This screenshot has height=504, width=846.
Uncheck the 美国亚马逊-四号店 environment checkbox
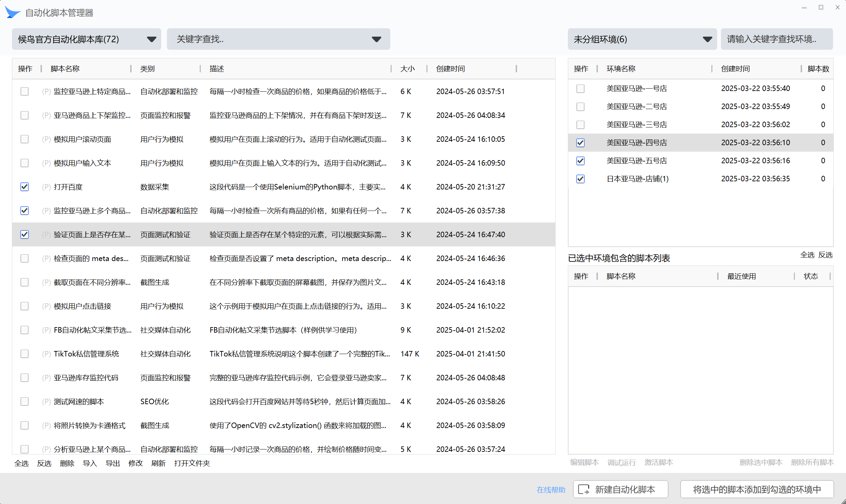click(580, 143)
